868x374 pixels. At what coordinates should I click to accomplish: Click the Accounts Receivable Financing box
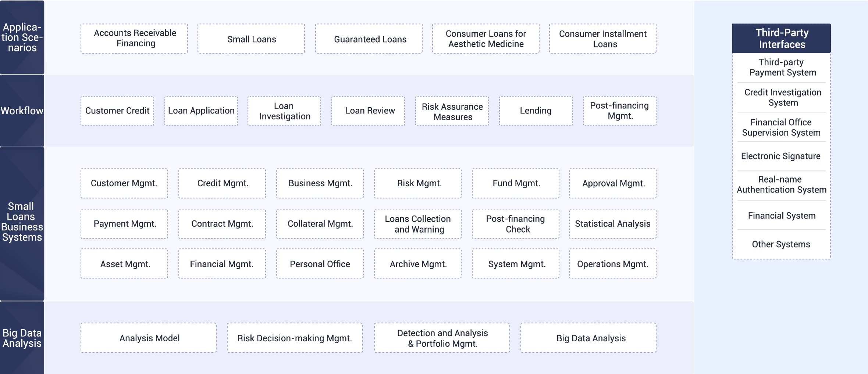[134, 39]
